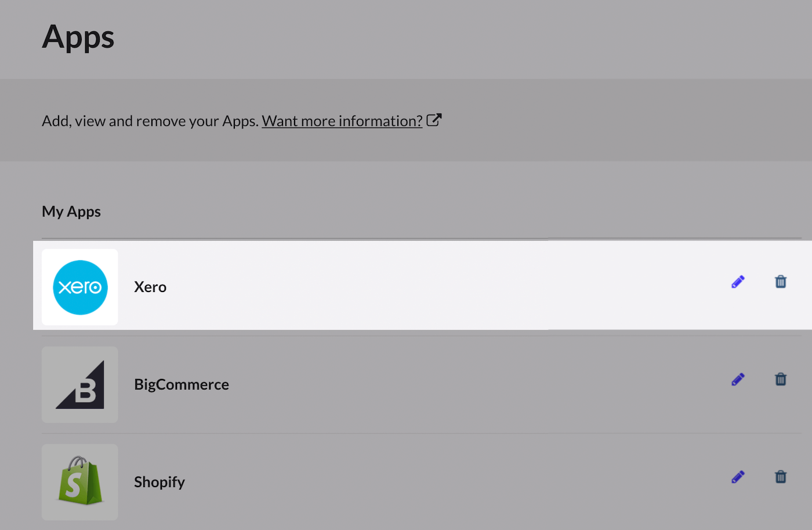Image resolution: width=812 pixels, height=530 pixels.
Task: Delete the Shopify app
Action: point(781,477)
